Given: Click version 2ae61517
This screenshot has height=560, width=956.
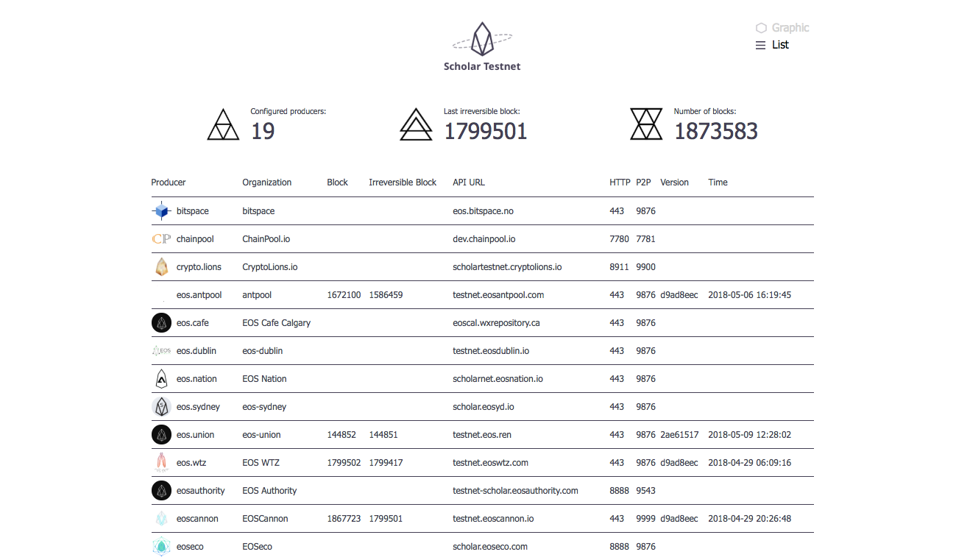Looking at the screenshot, I should point(679,435).
